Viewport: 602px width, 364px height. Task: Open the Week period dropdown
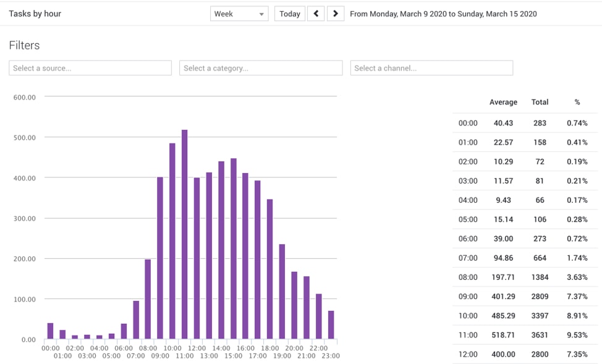click(239, 14)
